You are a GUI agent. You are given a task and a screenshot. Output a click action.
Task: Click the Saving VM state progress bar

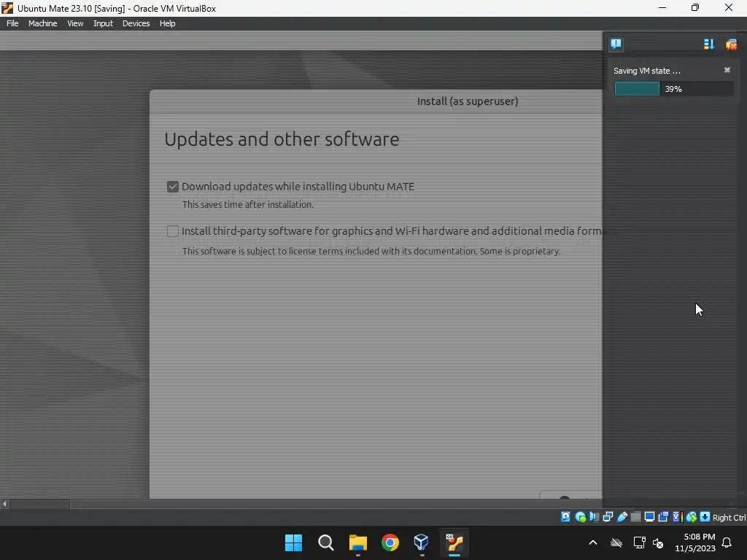[673, 88]
